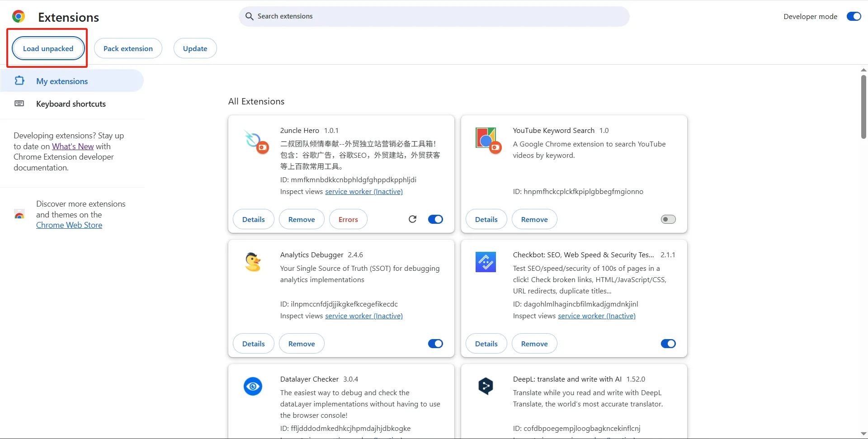Enable the YouTube Keyword Search extension

[668, 219]
